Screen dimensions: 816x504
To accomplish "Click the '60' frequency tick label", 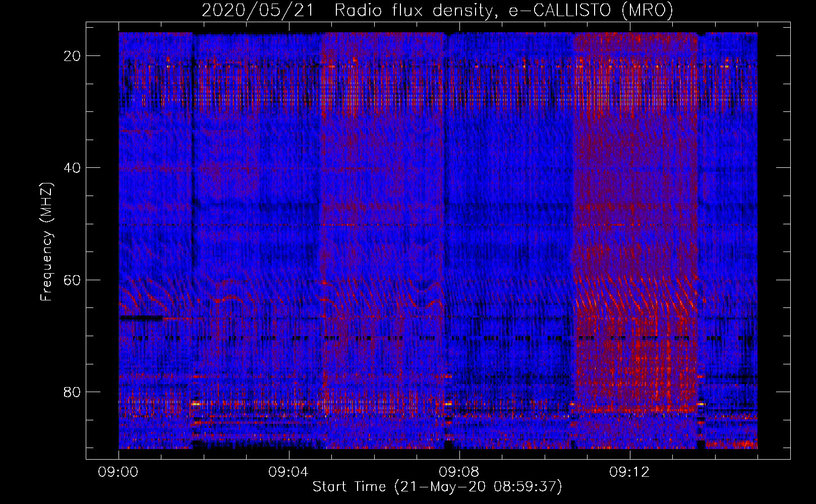I will pyautogui.click(x=73, y=280).
